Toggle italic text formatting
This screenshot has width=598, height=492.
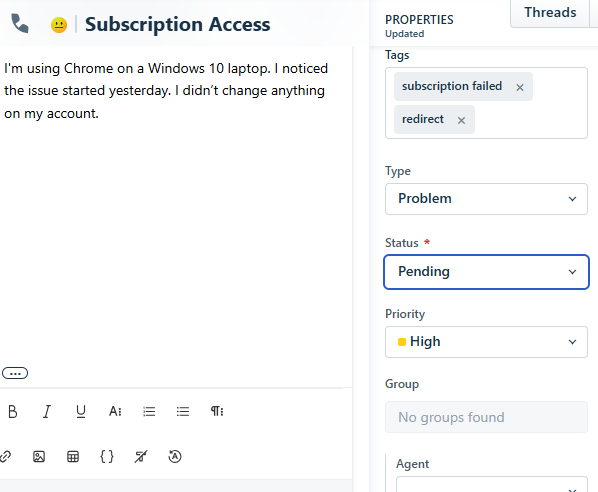(x=47, y=412)
